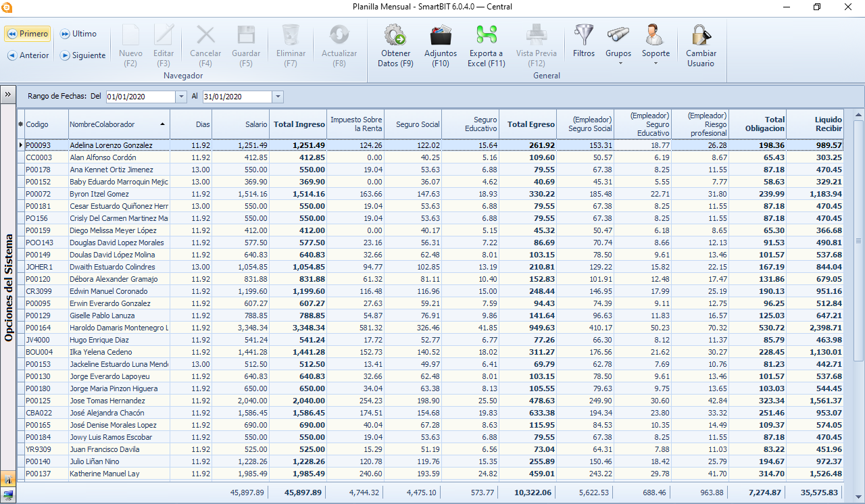Click the start date field 01/01/2020
This screenshot has width=865, height=504.
coord(140,97)
